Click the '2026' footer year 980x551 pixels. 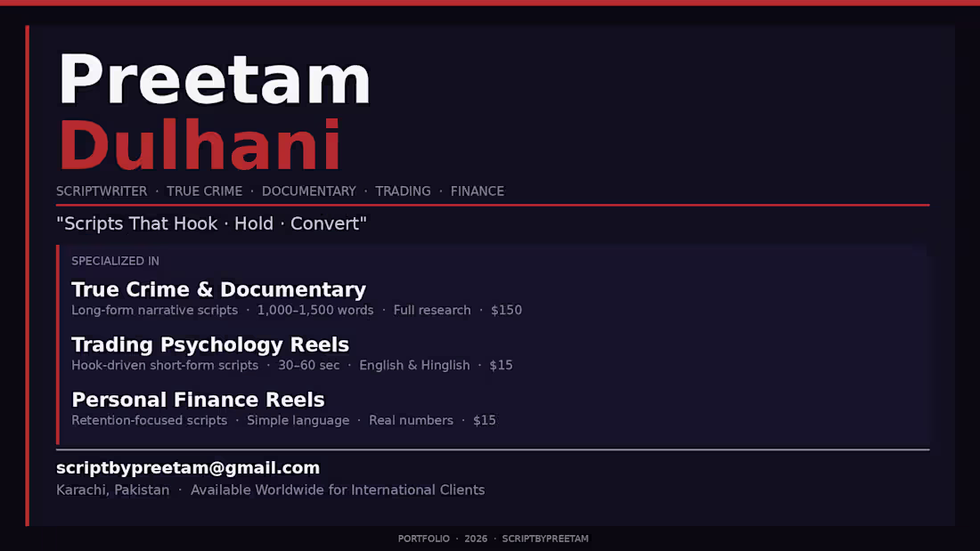tap(476, 539)
